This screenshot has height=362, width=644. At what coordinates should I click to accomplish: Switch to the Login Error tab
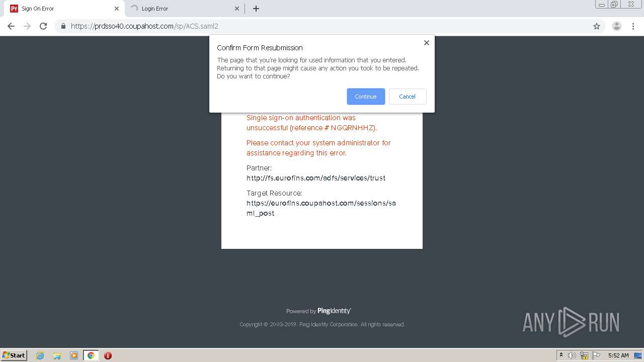[185, 9]
